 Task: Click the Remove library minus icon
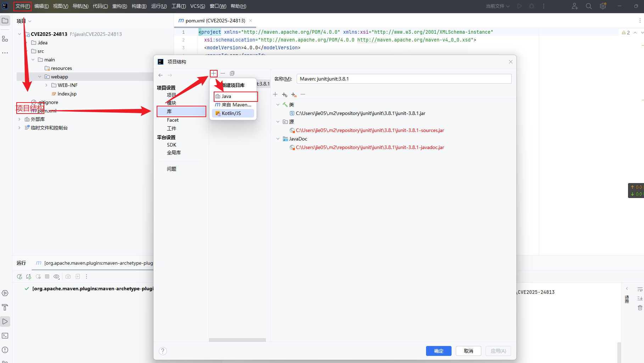[223, 73]
